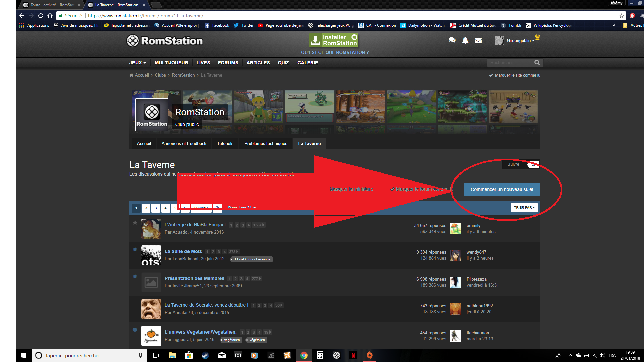
Task: Click the RomStation logo in header
Action: (165, 41)
